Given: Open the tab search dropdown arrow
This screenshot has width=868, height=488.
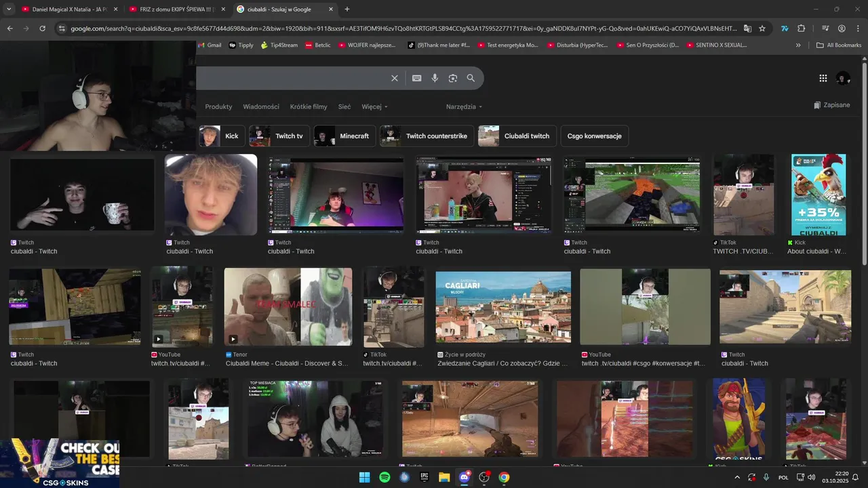Looking at the screenshot, I should (x=9, y=9).
